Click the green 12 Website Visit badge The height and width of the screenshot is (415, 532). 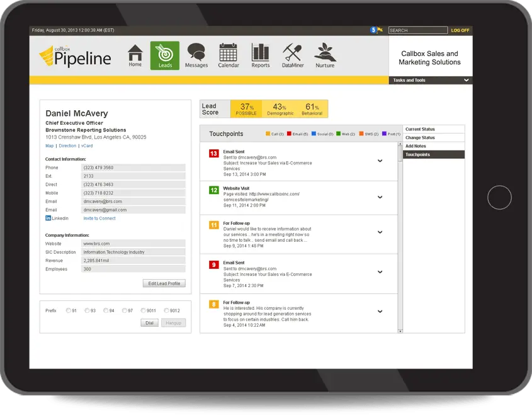(214, 190)
